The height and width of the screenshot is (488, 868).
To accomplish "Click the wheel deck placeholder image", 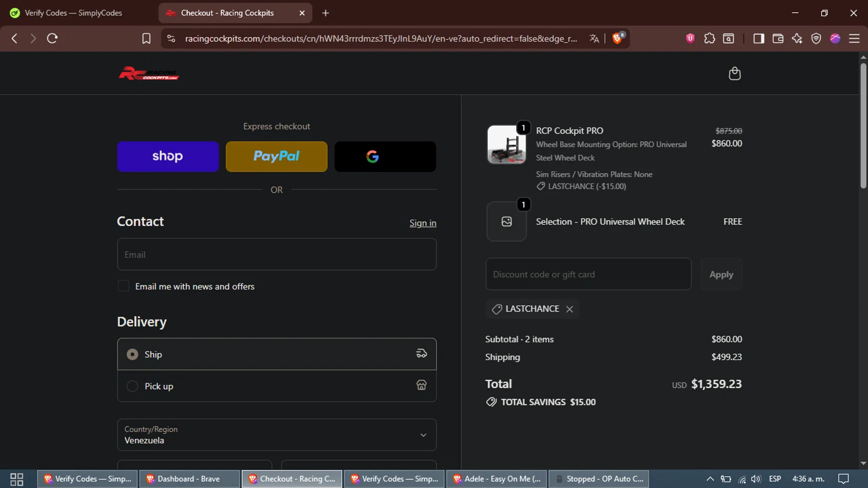I will 506,222.
